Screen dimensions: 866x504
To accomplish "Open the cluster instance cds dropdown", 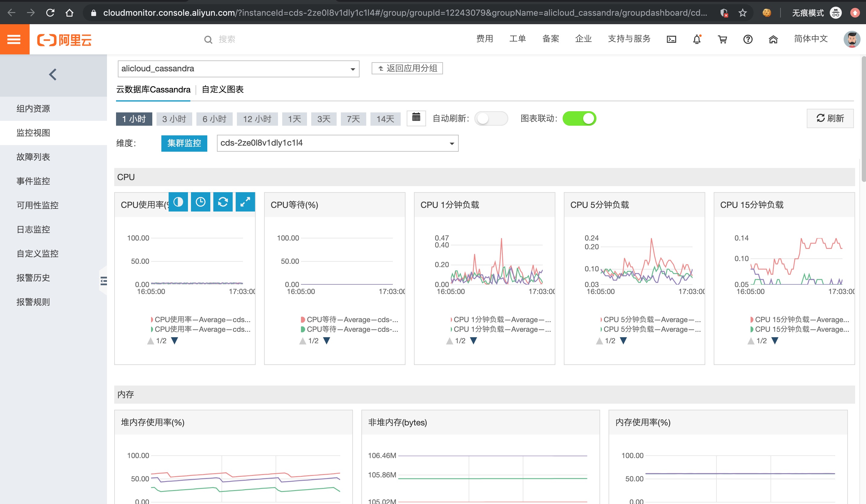I will tap(338, 143).
